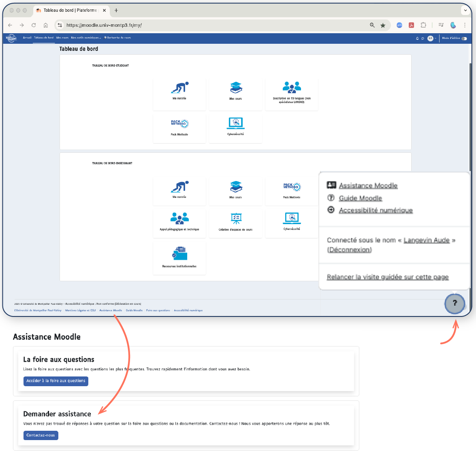
Task: Open the user avatar account menu
Action: pyautogui.click(x=430, y=38)
